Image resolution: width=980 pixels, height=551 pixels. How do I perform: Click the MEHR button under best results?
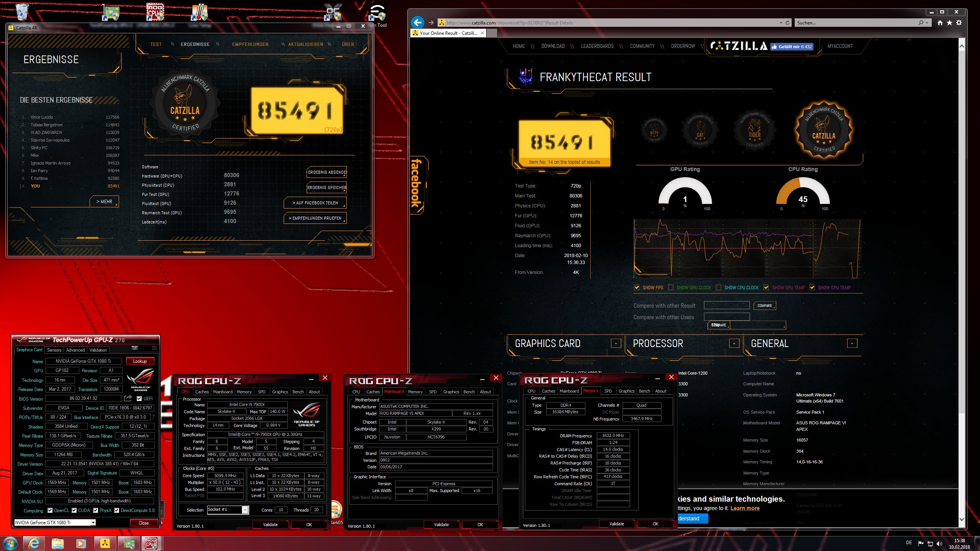[104, 202]
